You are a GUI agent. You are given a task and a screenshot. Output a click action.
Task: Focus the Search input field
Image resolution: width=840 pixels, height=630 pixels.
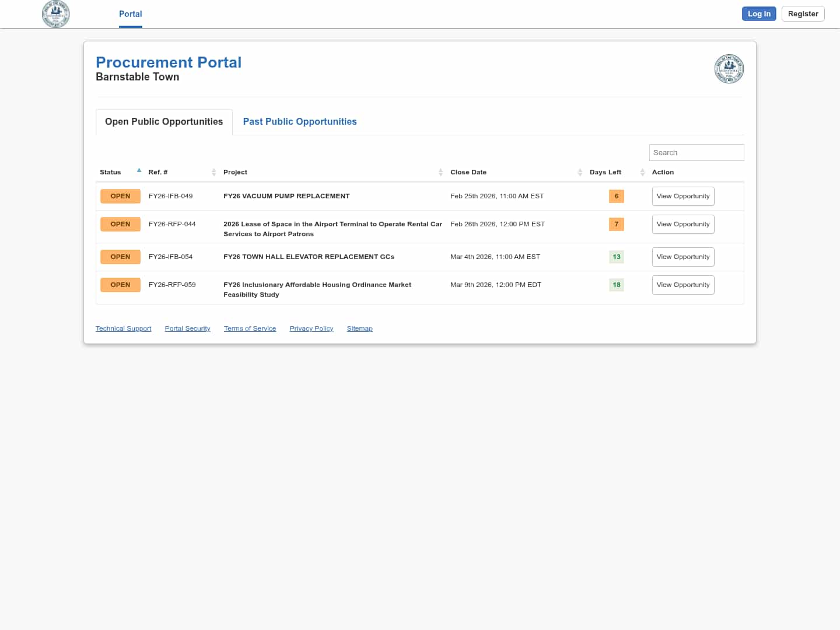(696, 153)
